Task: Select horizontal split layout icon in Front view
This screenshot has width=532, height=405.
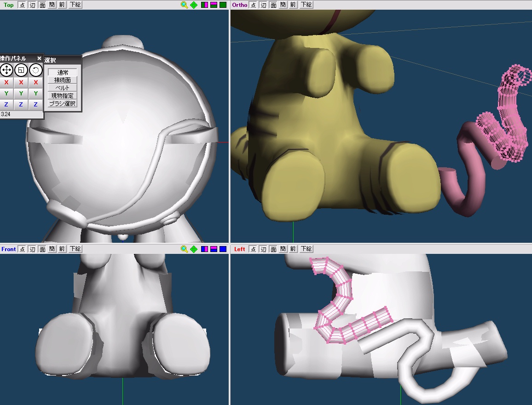Action: 214,249
